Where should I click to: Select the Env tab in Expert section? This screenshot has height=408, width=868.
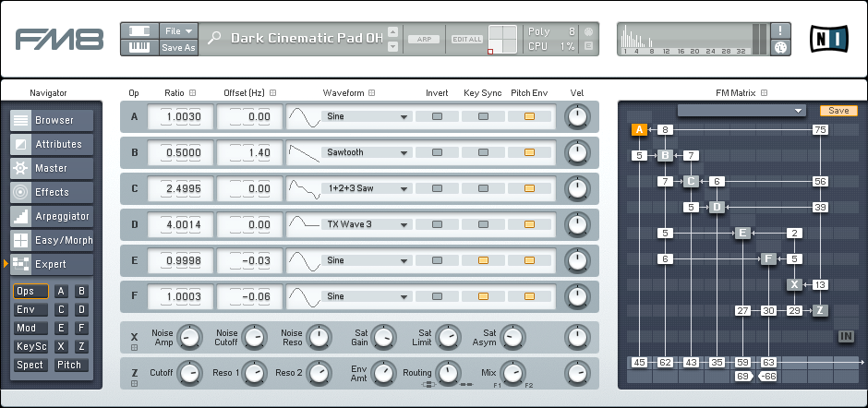(31, 309)
